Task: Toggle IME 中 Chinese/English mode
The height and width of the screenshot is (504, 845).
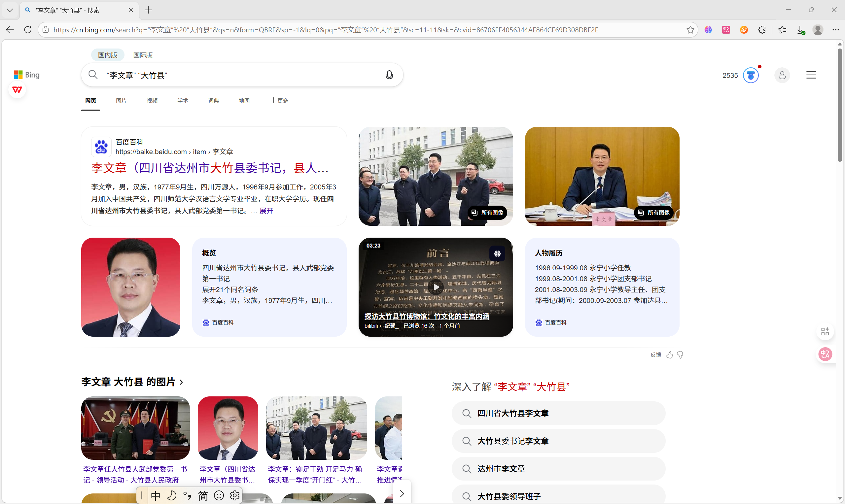Action: pyautogui.click(x=156, y=495)
